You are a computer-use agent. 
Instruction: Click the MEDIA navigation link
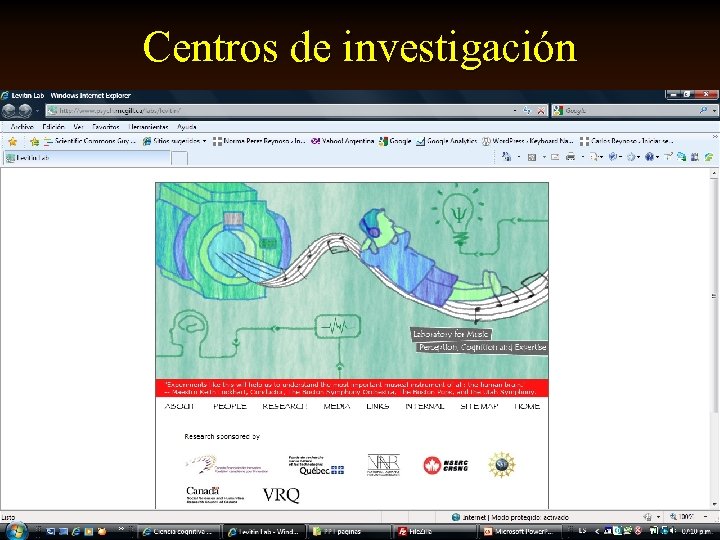point(337,406)
